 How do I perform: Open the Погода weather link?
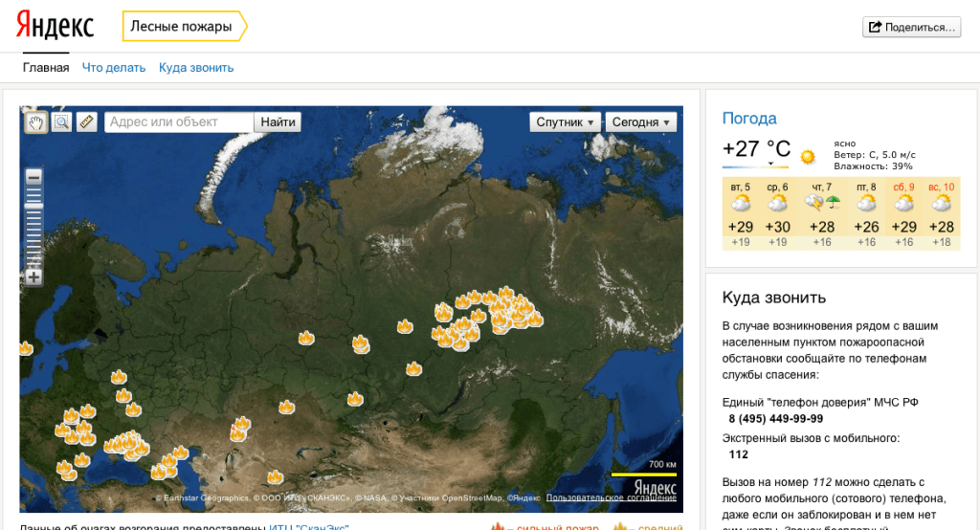pyautogui.click(x=749, y=119)
